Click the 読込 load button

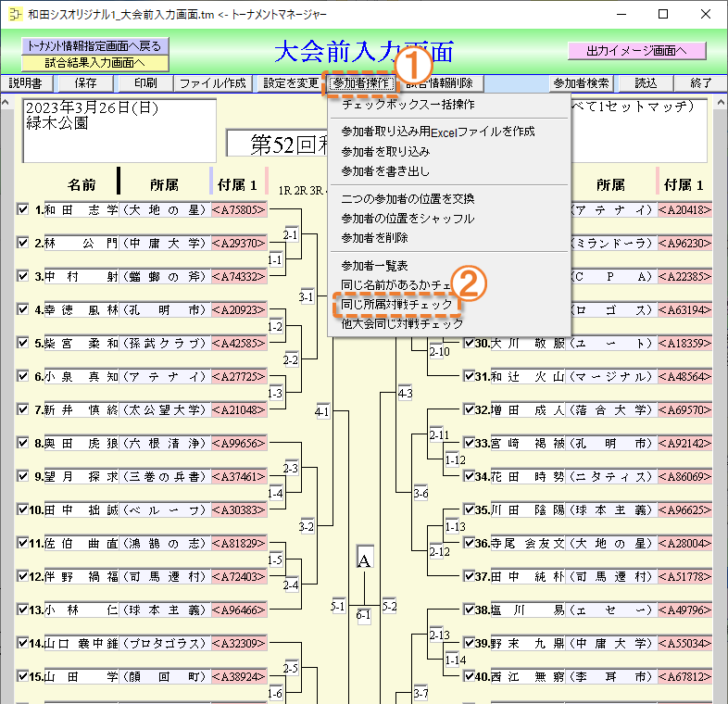[x=646, y=83]
